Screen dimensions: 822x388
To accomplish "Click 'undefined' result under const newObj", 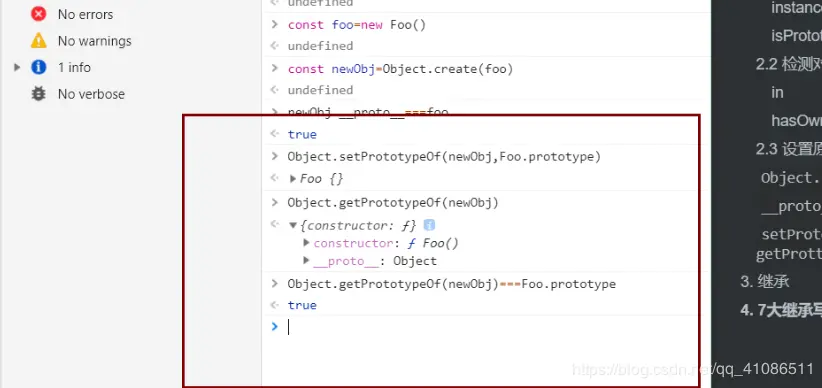I will [x=320, y=90].
